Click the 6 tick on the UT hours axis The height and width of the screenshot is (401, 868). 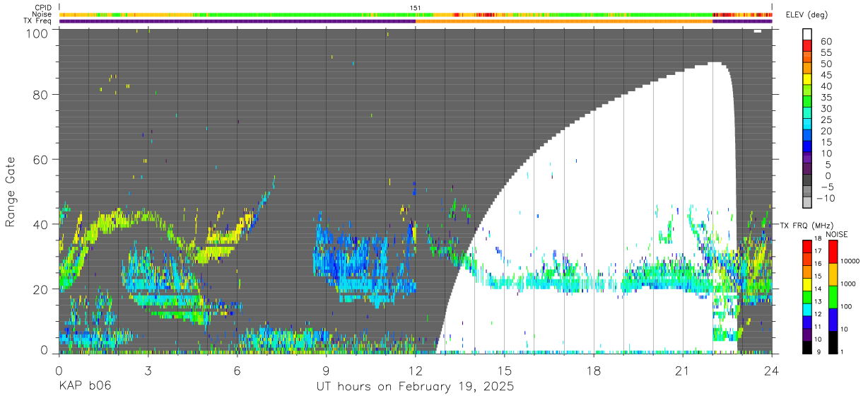tap(237, 371)
